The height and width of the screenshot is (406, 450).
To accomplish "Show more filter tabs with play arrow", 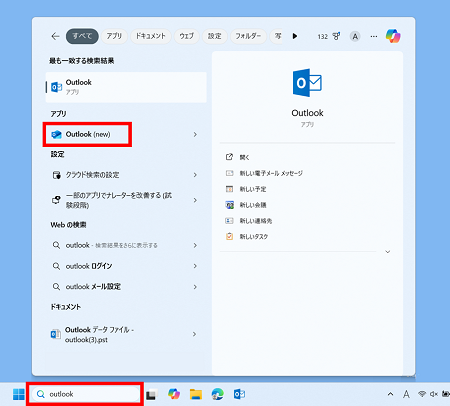I will [x=295, y=36].
